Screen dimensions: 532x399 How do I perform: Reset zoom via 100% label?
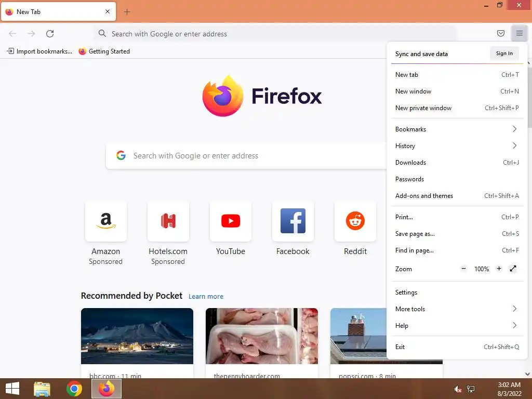pos(482,269)
